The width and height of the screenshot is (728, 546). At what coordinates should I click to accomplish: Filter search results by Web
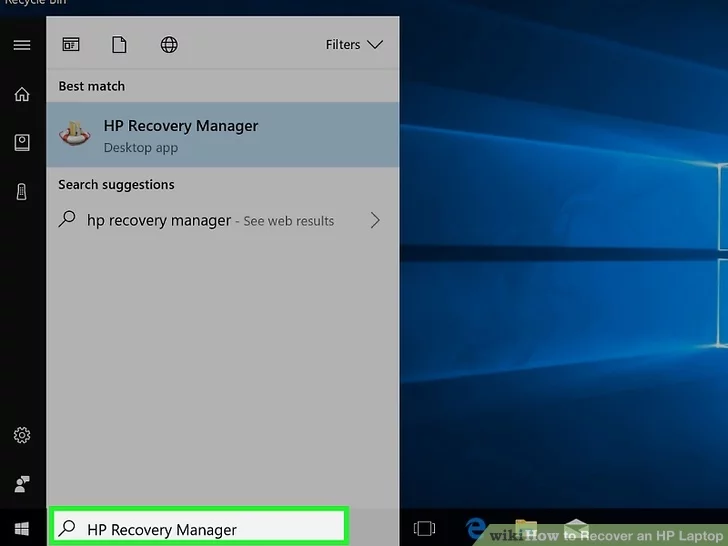coord(169,45)
